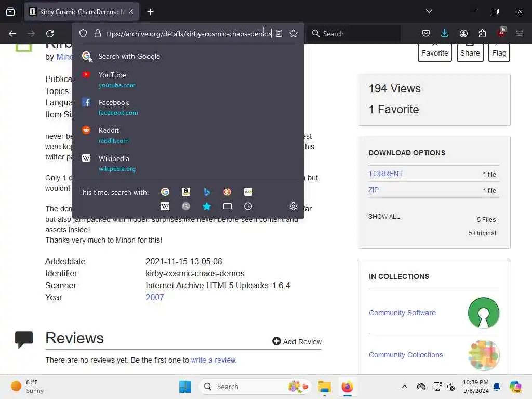Open weather widget showing 81°F Sunny
The height and width of the screenshot is (399, 532).
27,387
